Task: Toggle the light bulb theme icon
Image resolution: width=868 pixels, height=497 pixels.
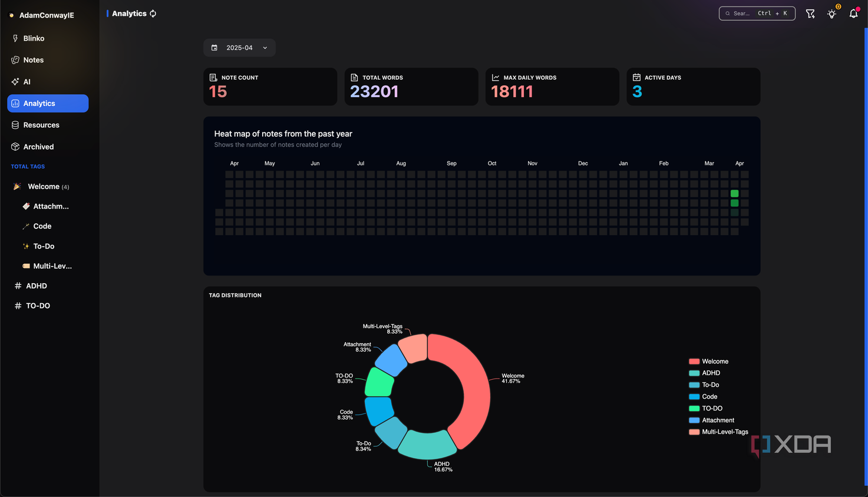Action: (831, 14)
